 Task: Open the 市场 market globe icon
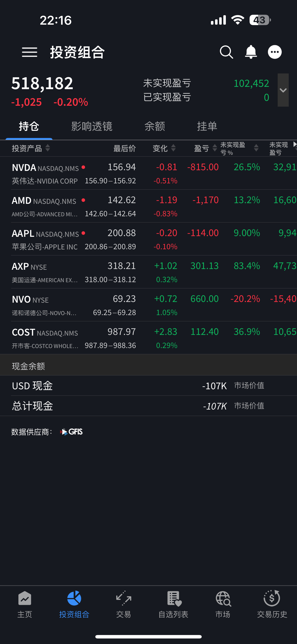coord(223,598)
